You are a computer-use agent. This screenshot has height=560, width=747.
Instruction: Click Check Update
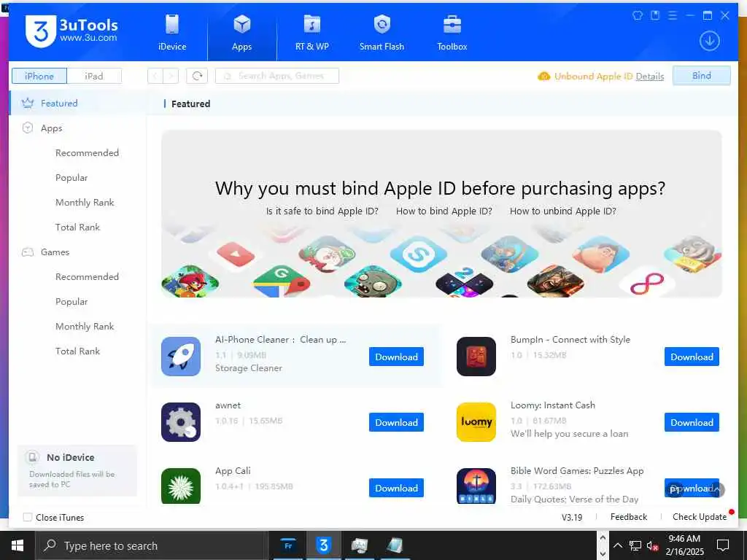point(700,517)
